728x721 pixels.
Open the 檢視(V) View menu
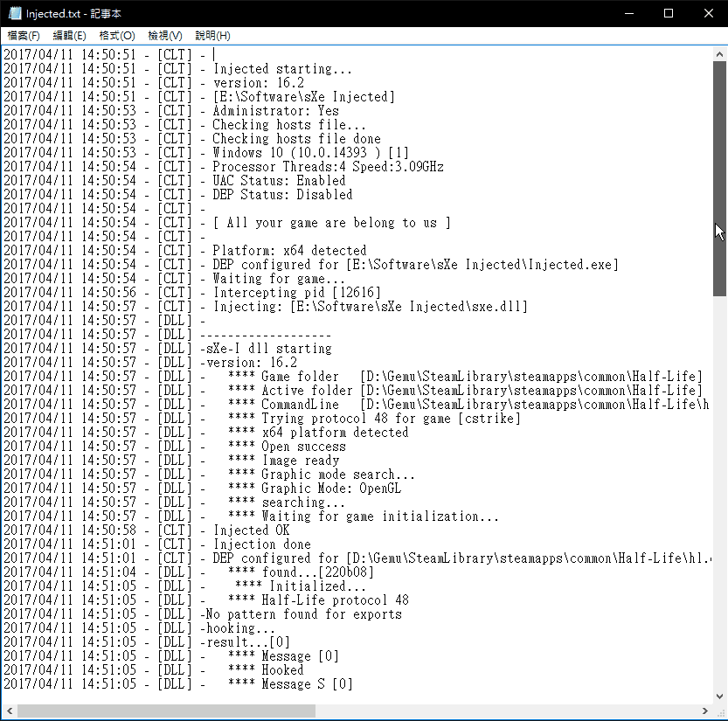pyautogui.click(x=165, y=36)
